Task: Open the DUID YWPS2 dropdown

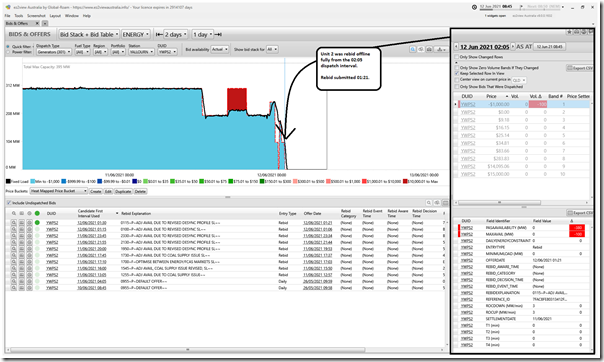Action: tap(167, 52)
